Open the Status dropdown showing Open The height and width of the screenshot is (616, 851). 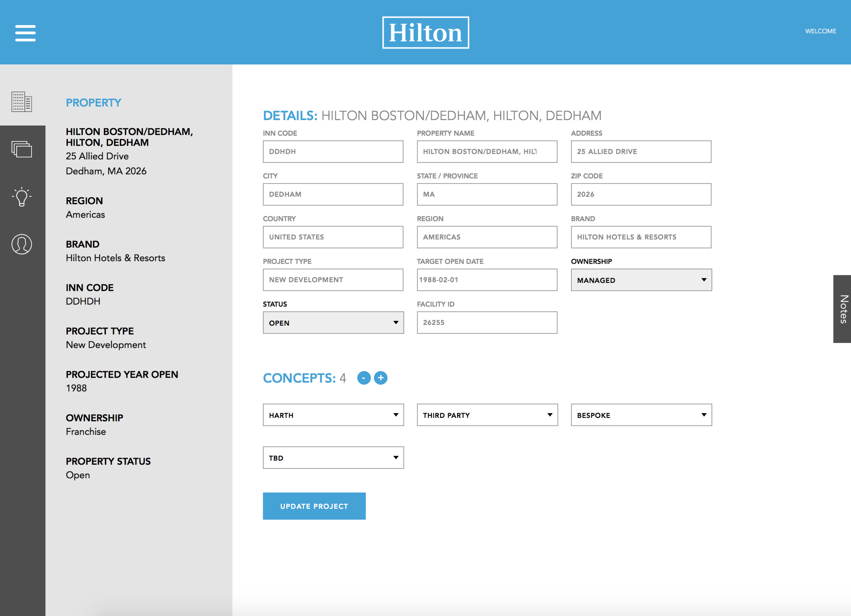click(333, 323)
